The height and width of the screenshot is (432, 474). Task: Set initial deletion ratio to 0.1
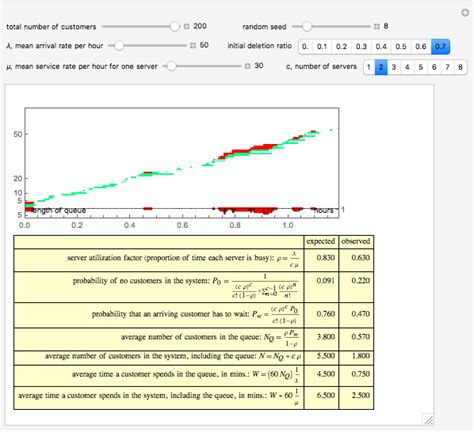pos(322,47)
